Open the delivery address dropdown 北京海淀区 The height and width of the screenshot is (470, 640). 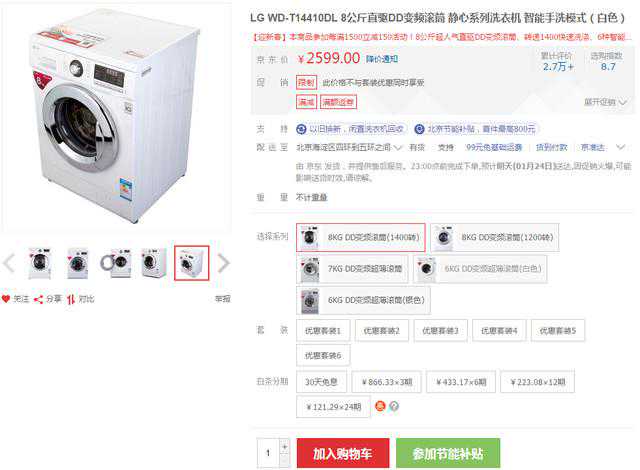pyautogui.click(x=349, y=147)
